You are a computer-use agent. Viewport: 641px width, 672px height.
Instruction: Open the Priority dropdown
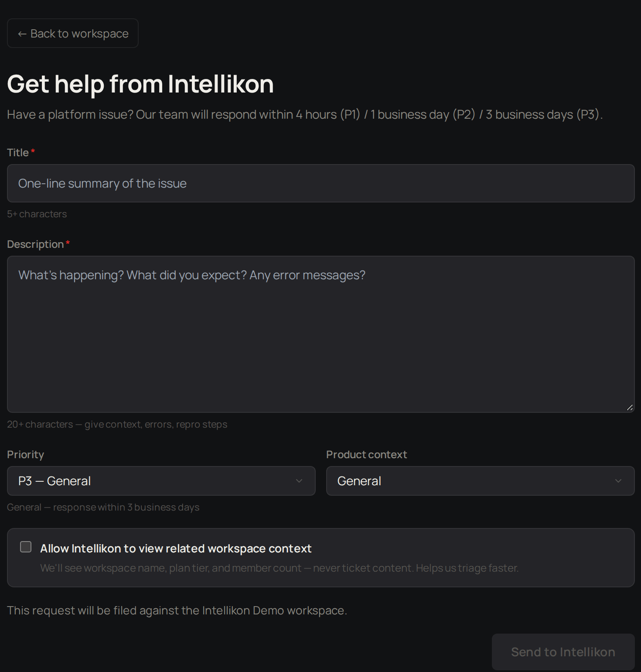pyautogui.click(x=161, y=481)
